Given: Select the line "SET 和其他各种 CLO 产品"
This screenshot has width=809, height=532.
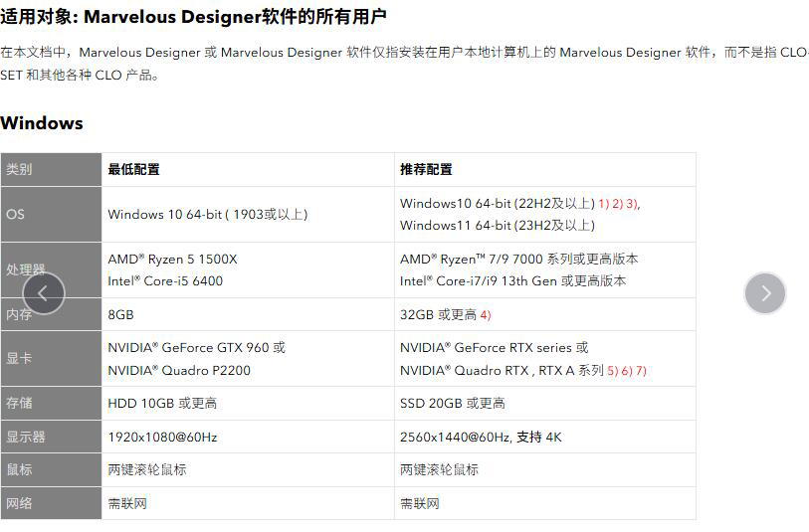Looking at the screenshot, I should click(x=80, y=75).
